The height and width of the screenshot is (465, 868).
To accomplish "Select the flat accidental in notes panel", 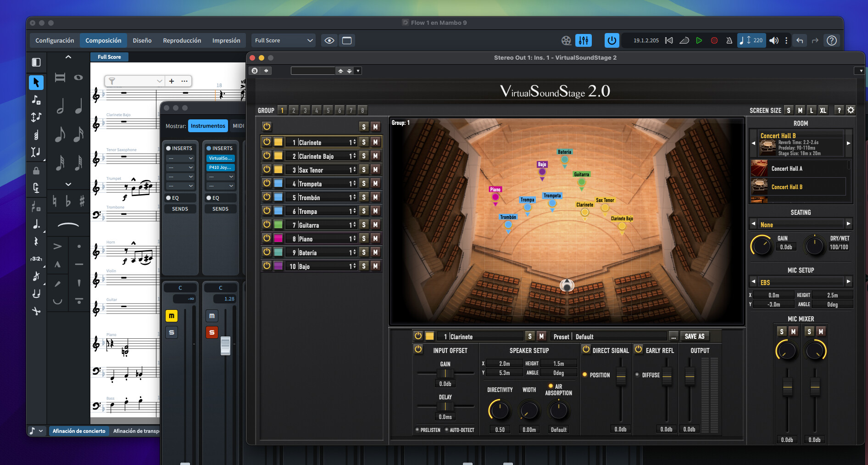I will [x=68, y=201].
